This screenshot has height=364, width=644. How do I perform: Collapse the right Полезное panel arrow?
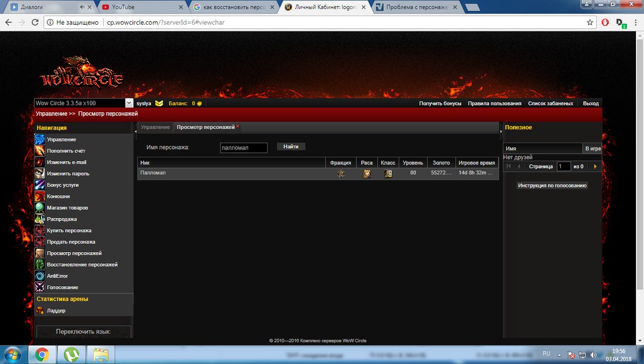tap(501, 131)
